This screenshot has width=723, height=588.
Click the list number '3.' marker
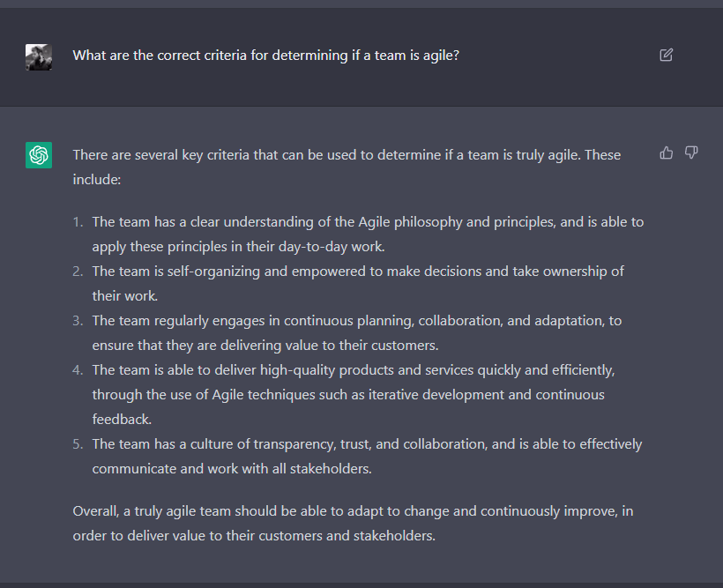click(x=78, y=321)
